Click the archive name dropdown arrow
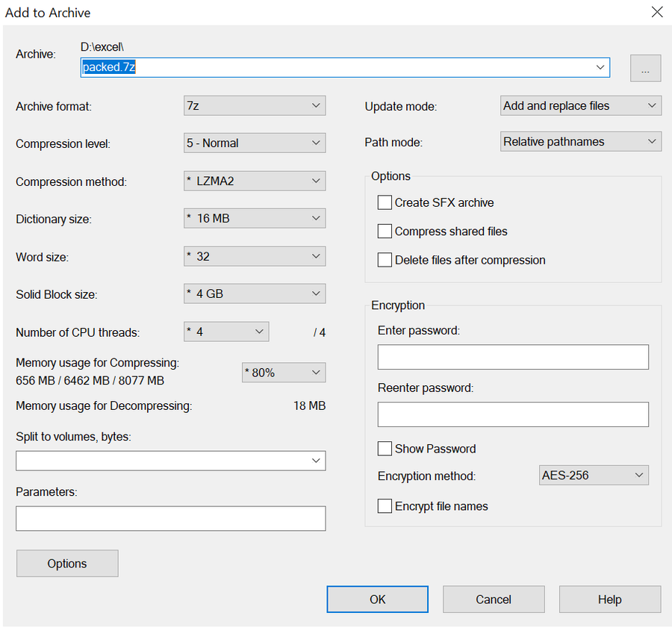Screen dimensions: 672x628 600,67
